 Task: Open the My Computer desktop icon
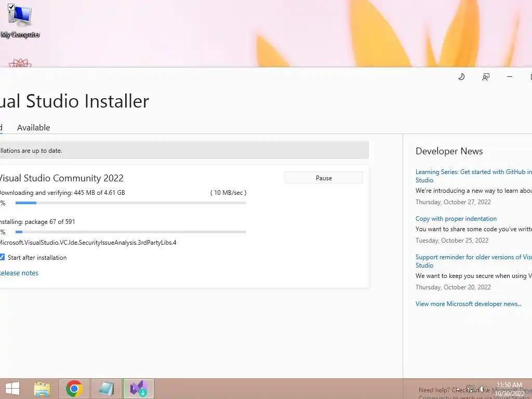20,20
